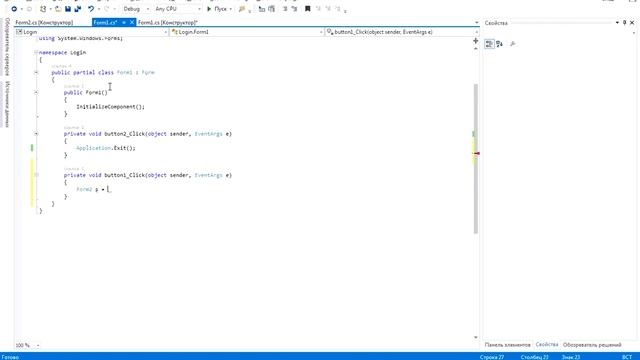The width and height of the screenshot is (640, 360).
Task: Click the vertical scrollbar thumb of the editor
Action: click(x=476, y=158)
